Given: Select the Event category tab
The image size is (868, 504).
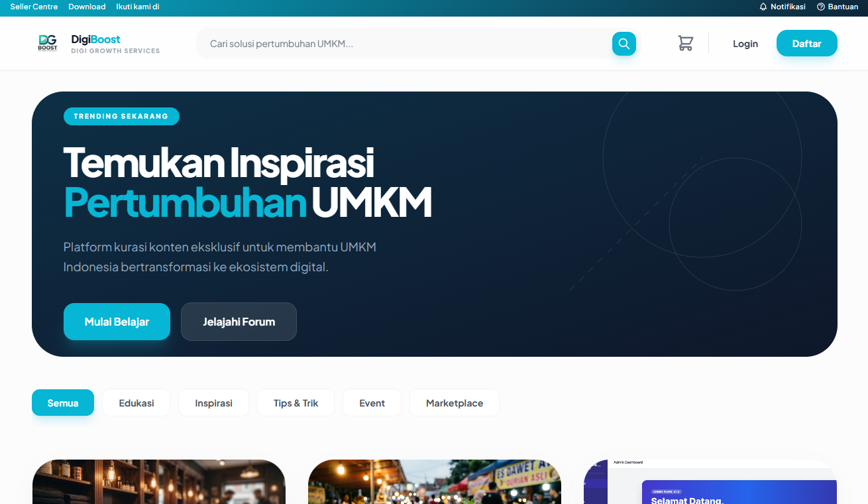Looking at the screenshot, I should pyautogui.click(x=372, y=403).
